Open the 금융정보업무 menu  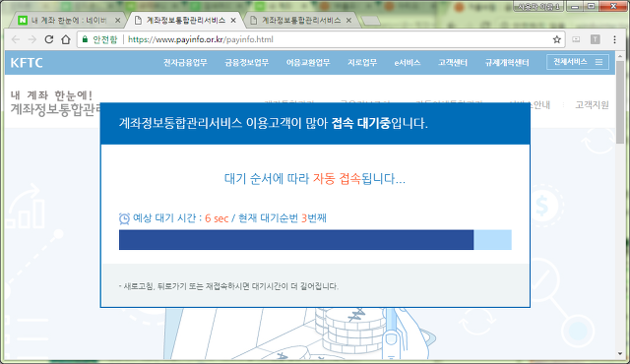point(247,63)
